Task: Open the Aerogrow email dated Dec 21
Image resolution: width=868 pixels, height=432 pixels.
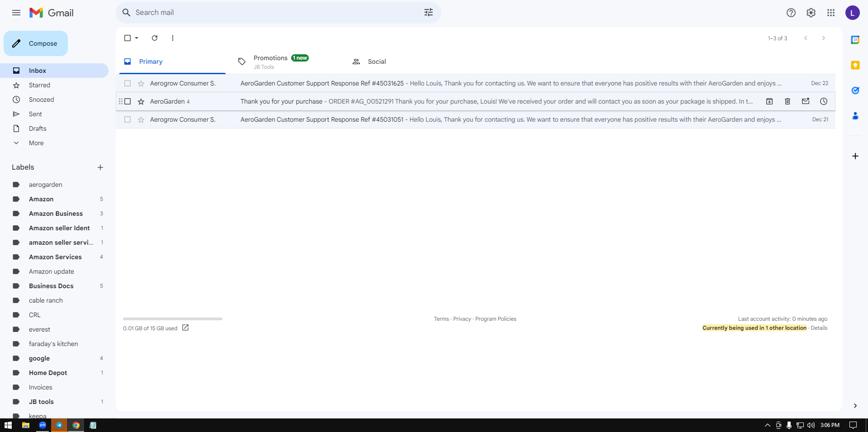Action: click(476, 119)
